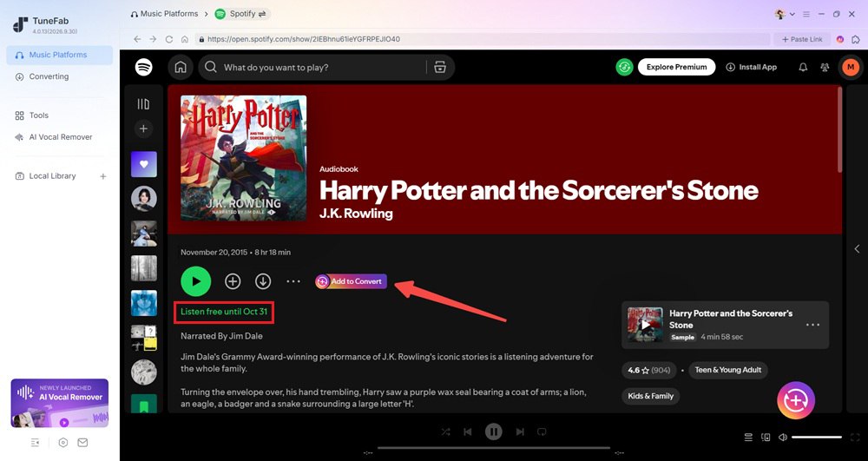
Task: Expand Your Library panel
Action: (143, 104)
